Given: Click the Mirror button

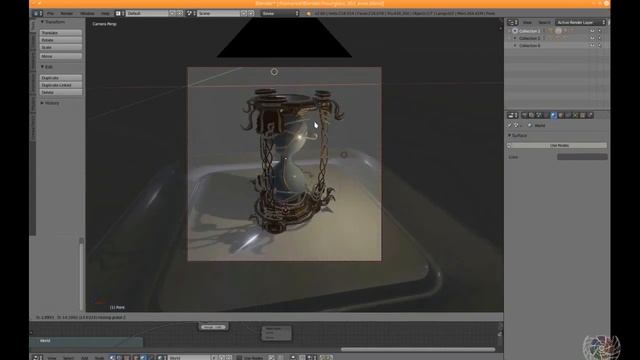Looking at the screenshot, I should 61,56.
